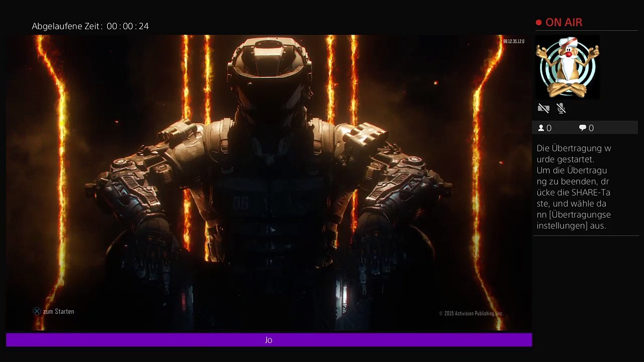Click the '© 2015 Activision Publishing Inc.' notice
The image size is (644, 362).
[x=471, y=313]
